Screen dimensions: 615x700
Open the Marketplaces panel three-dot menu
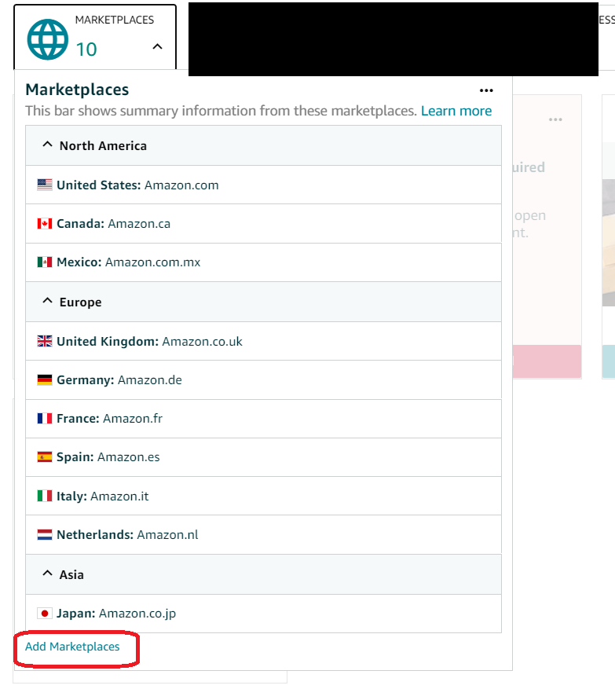pyautogui.click(x=486, y=90)
